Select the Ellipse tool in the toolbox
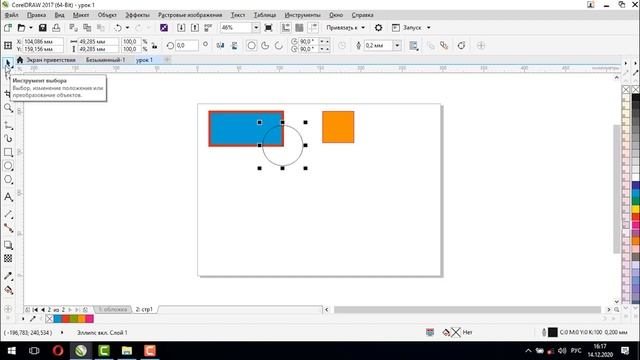This screenshot has width=640, height=360. [8, 166]
